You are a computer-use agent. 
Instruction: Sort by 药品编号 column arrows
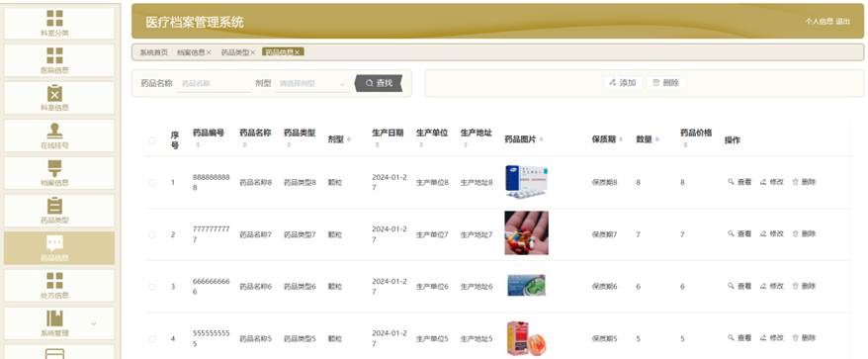(198, 145)
